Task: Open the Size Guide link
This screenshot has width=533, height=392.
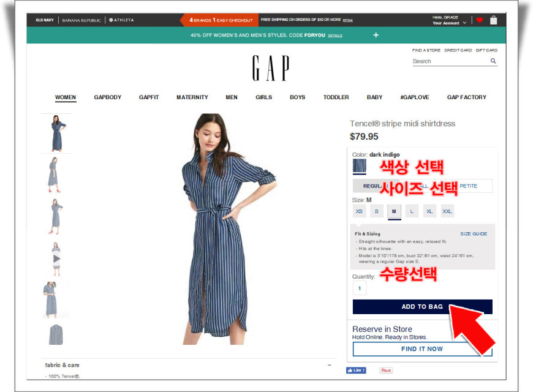Action: [474, 234]
